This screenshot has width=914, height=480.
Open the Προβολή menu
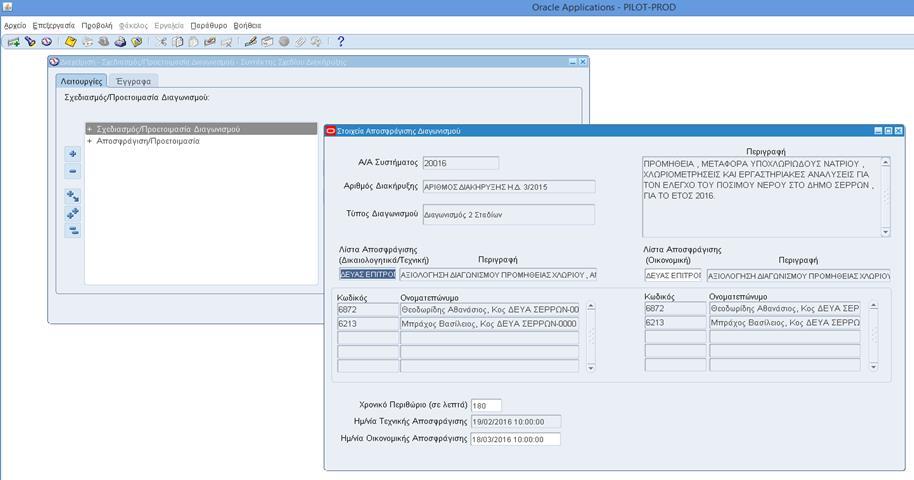pyautogui.click(x=97, y=26)
